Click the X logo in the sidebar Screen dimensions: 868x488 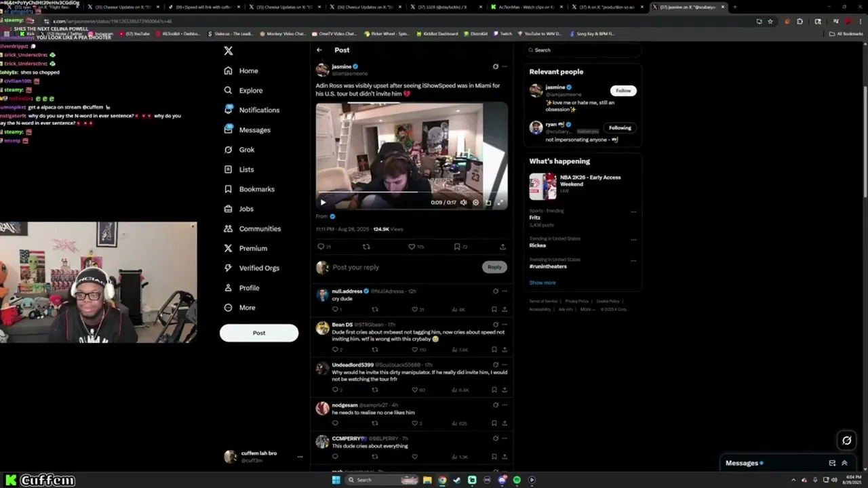[x=229, y=51]
